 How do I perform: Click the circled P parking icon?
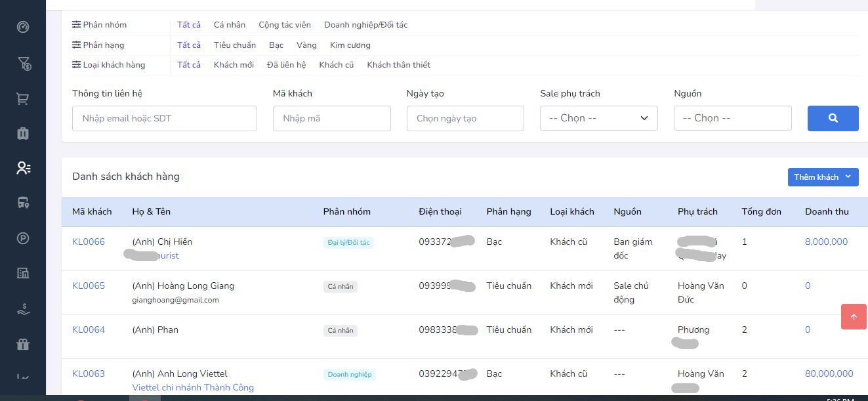(x=23, y=238)
